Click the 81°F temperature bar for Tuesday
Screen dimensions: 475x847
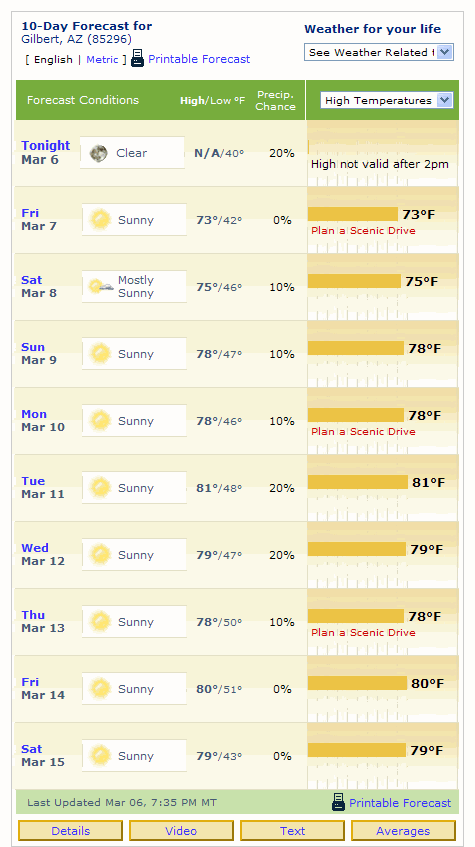coord(358,482)
